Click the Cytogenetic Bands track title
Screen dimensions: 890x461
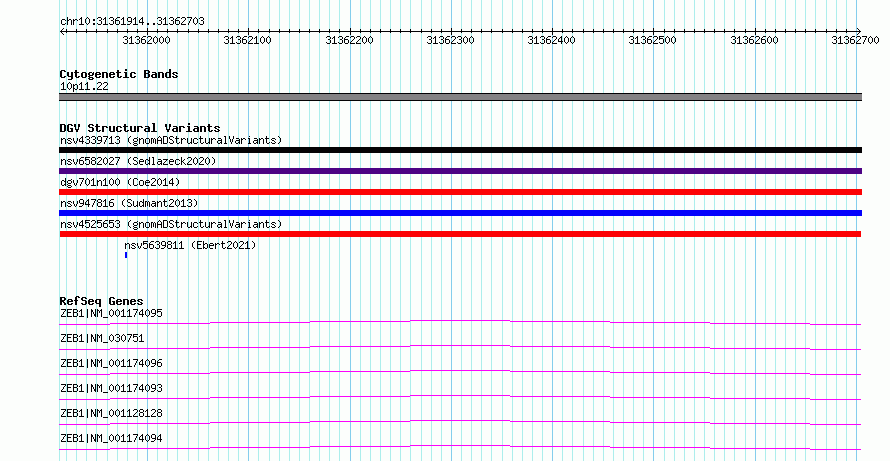click(119, 74)
